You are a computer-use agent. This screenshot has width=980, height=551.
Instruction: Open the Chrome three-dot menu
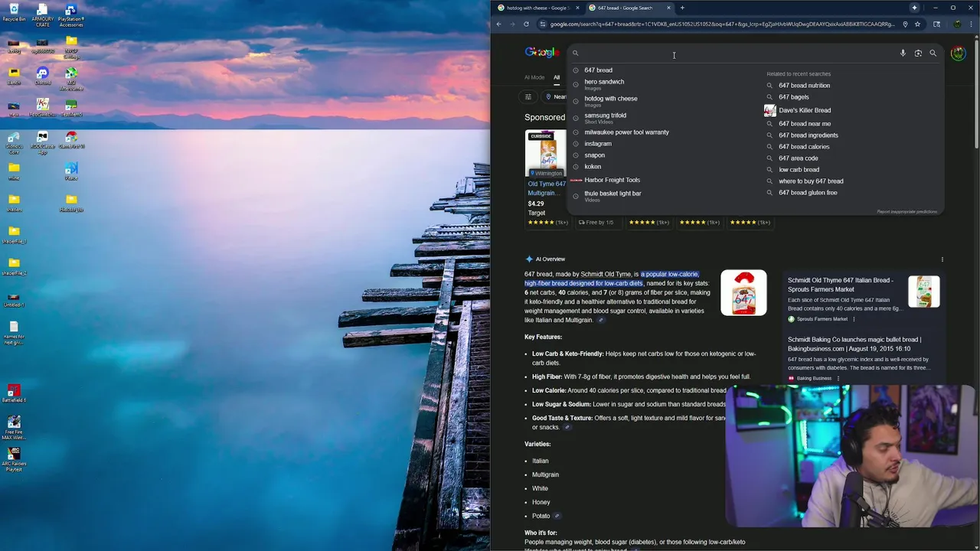(x=971, y=24)
